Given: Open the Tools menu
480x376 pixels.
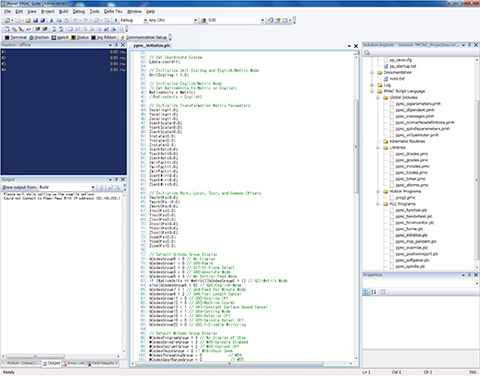Looking at the screenshot, I should click(94, 11).
